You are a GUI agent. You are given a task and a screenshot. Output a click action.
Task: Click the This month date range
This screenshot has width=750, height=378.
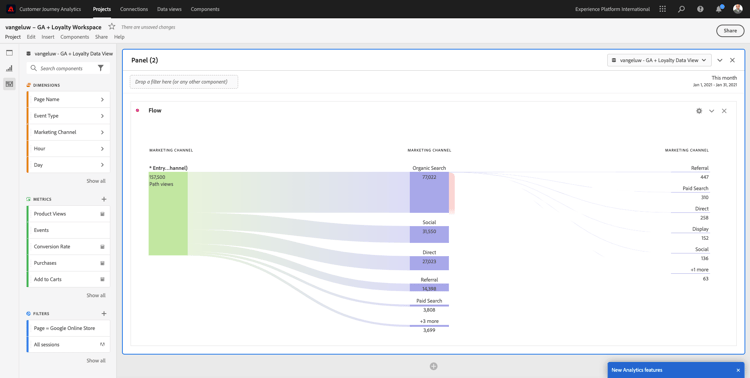[x=715, y=81]
